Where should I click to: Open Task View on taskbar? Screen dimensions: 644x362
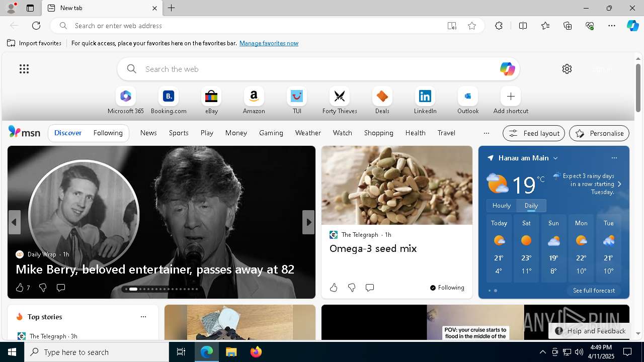[181, 352]
